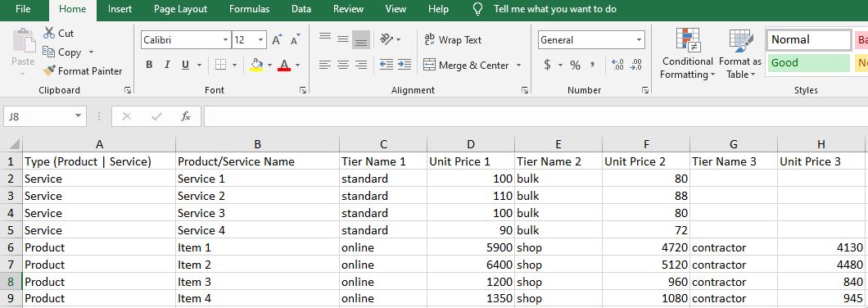This screenshot has height=308, width=868.
Task: Apply the Good cell style
Action: click(x=809, y=62)
